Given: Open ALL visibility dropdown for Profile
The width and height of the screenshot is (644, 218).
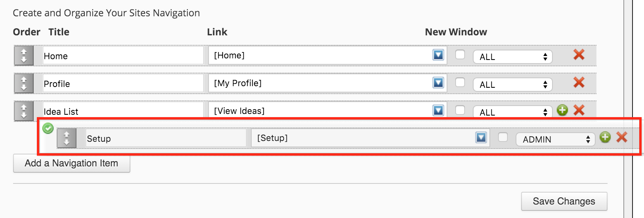Looking at the screenshot, I should pyautogui.click(x=512, y=85).
